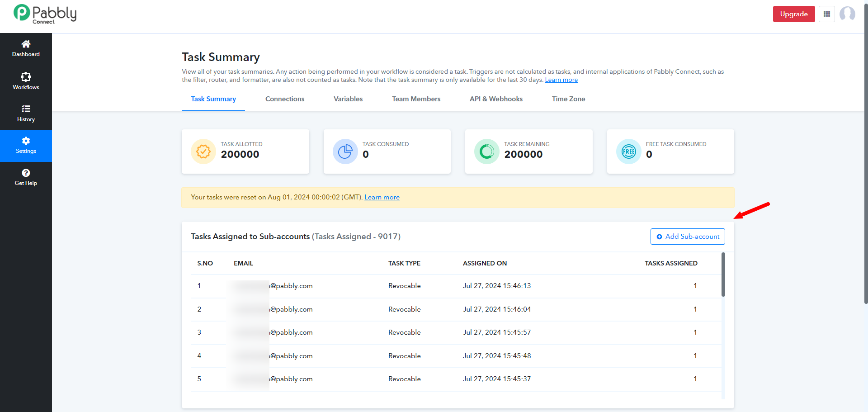Click the TASK TYPE column header
Screen dimensions: 868x412
coord(404,263)
